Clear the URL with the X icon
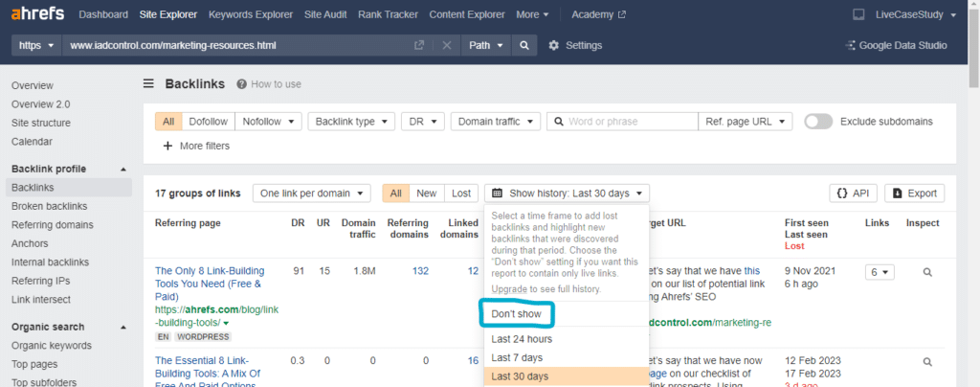Image resolution: width=980 pixels, height=387 pixels. coord(447,45)
